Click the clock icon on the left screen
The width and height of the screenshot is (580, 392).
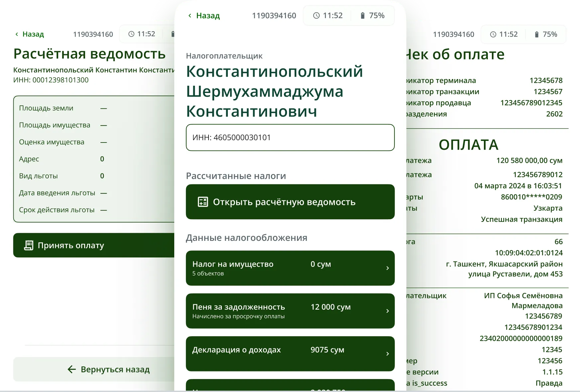131,34
